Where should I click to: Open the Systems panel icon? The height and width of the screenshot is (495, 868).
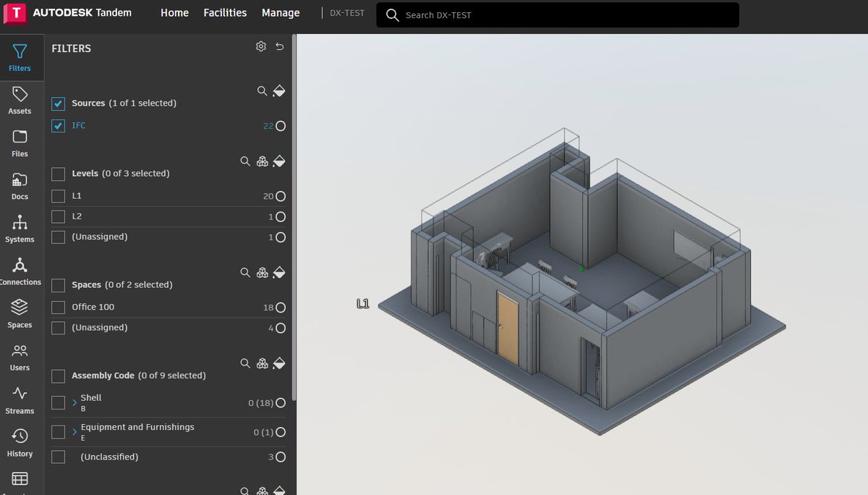[x=20, y=229]
